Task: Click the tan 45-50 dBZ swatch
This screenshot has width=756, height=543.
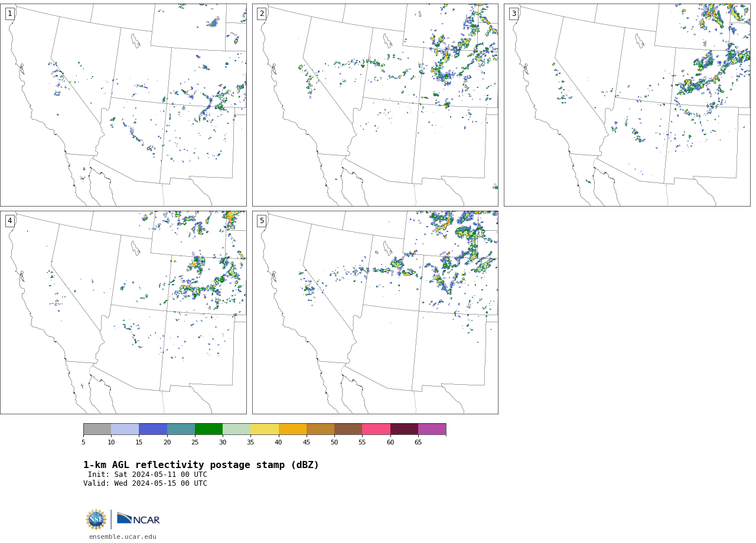Action: [x=320, y=429]
